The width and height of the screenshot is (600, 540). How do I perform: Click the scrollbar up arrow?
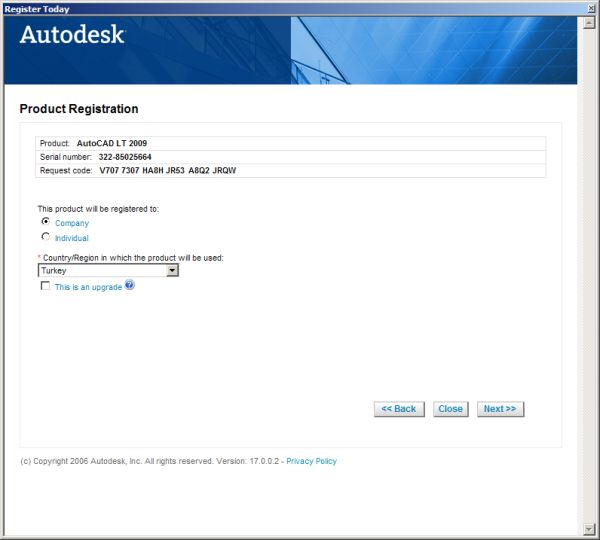pos(589,23)
